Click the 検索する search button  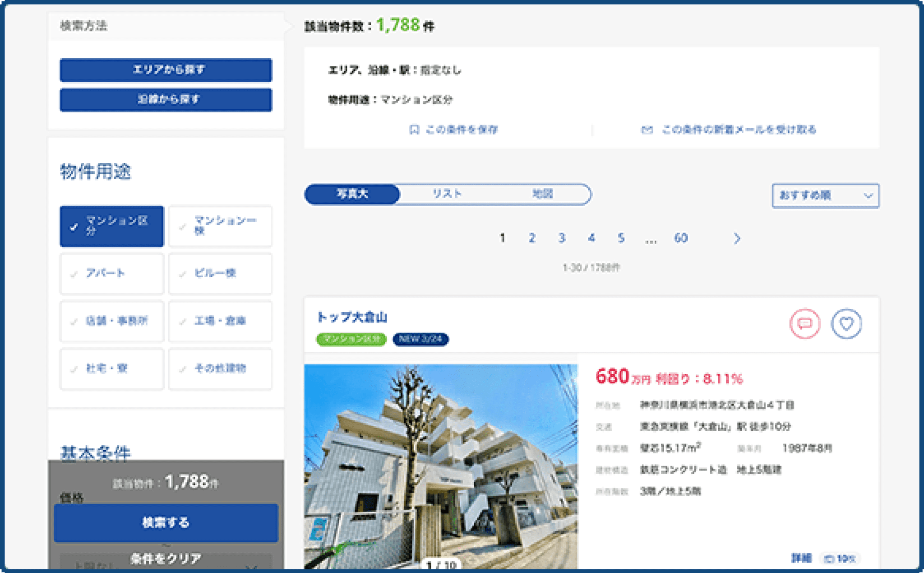pos(165,522)
